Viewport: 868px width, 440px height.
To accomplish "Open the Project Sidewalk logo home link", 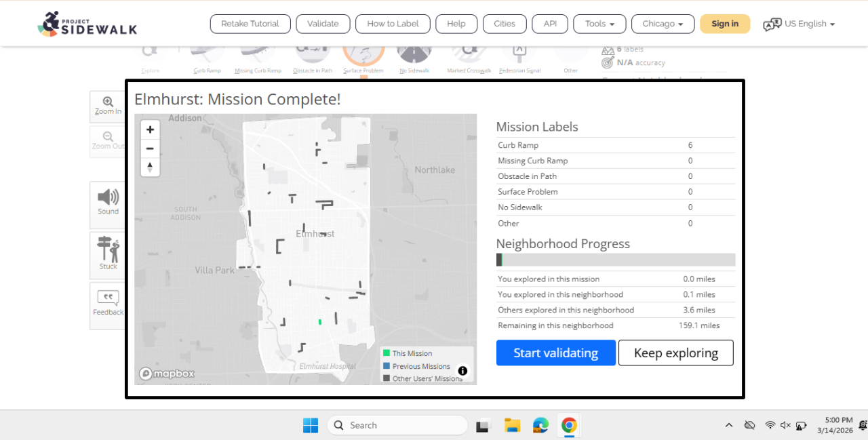I will (87, 24).
